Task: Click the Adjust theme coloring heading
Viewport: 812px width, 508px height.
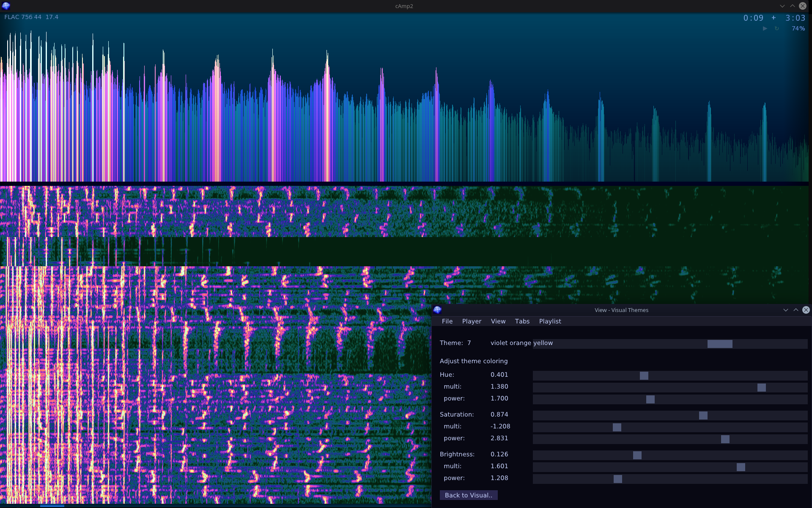Action: [x=474, y=361]
